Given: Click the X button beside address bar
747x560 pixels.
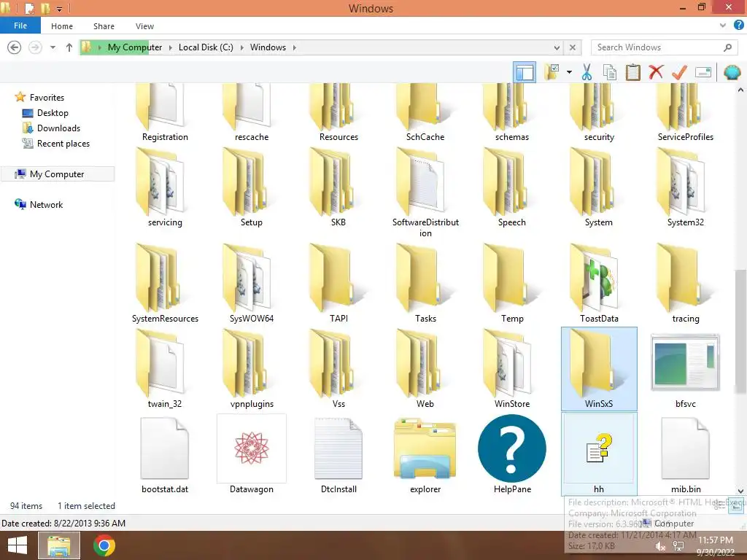Looking at the screenshot, I should click(x=573, y=47).
